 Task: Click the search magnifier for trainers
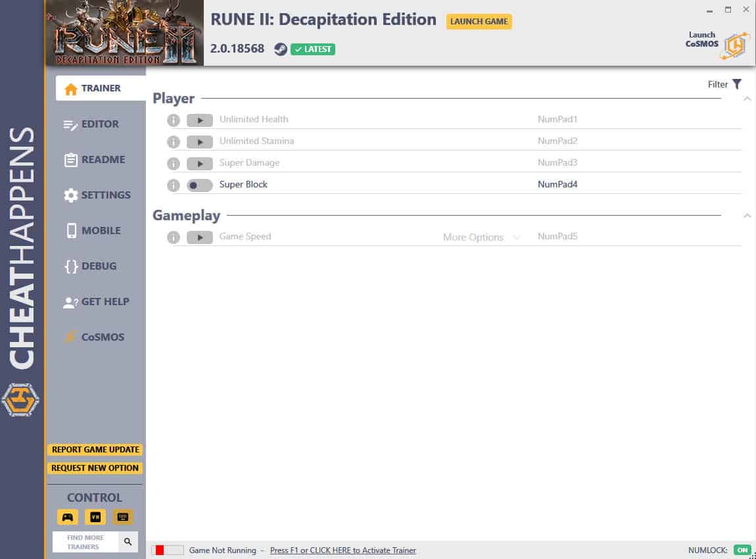(128, 542)
